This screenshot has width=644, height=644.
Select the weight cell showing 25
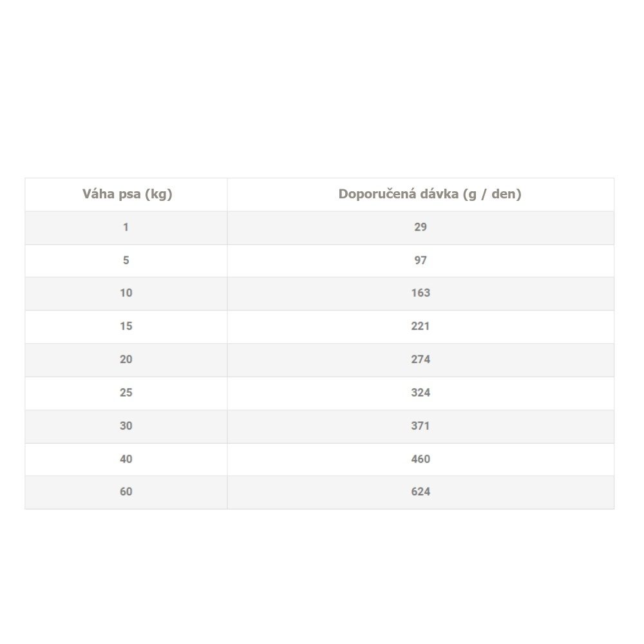[x=126, y=393]
